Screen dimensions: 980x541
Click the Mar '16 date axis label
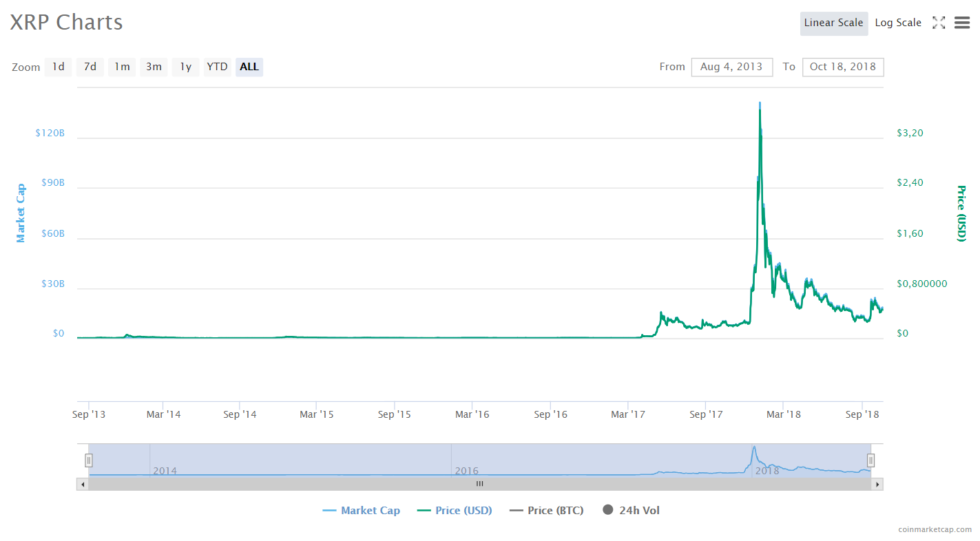pyautogui.click(x=472, y=414)
